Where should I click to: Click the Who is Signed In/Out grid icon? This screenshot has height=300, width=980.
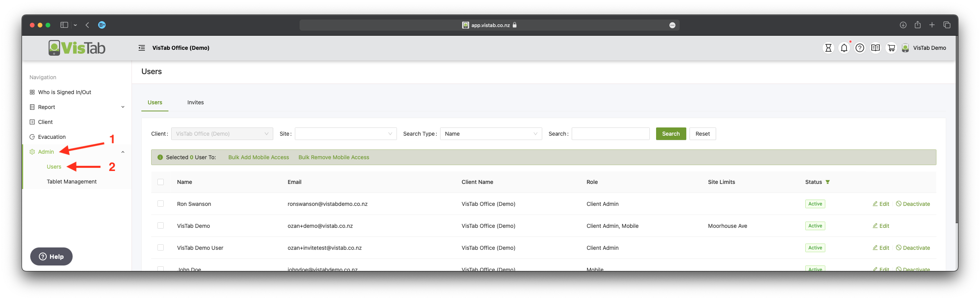click(32, 92)
